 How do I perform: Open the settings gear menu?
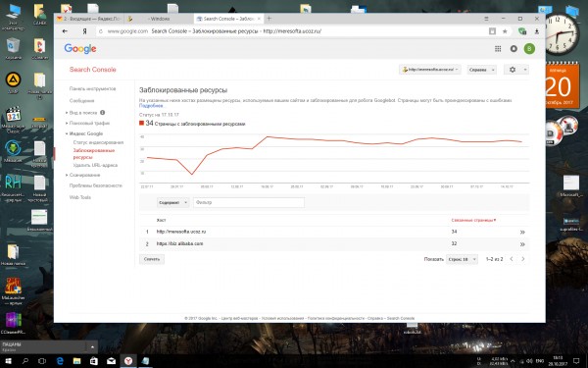click(x=516, y=70)
